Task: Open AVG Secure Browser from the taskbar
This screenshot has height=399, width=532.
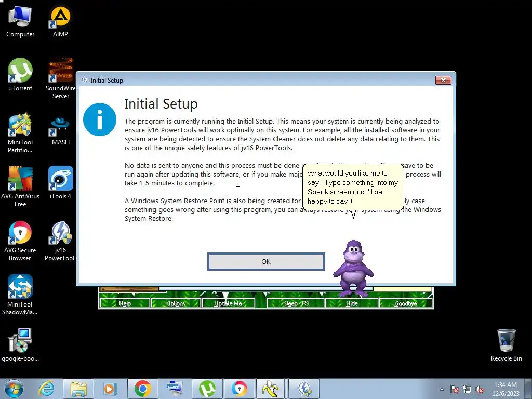Action: 239,389
